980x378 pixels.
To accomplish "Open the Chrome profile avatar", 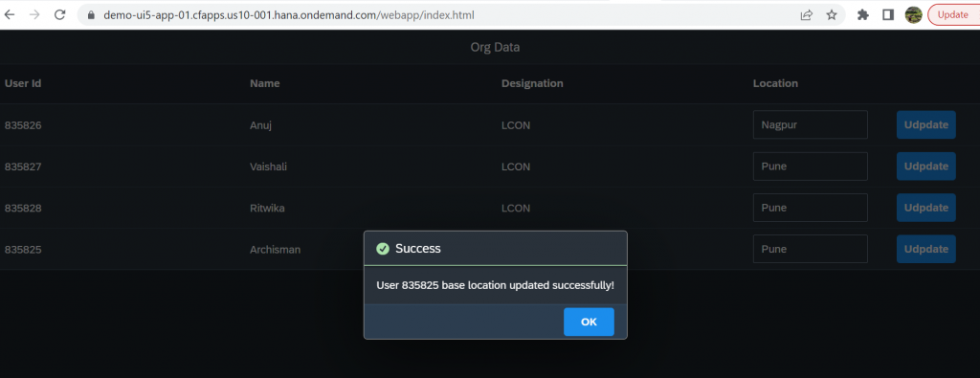I will coord(914,15).
